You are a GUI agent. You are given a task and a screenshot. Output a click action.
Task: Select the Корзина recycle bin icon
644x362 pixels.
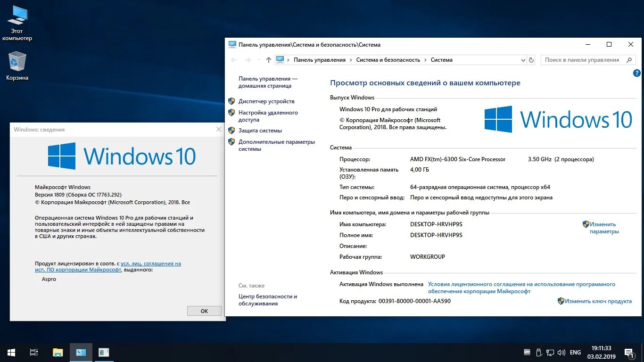coord(17,66)
